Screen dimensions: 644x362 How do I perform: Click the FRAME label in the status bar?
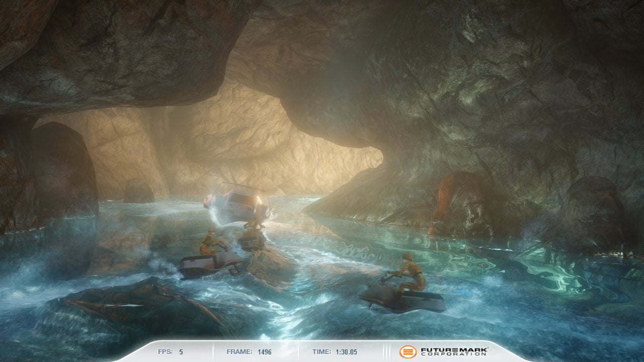point(238,352)
